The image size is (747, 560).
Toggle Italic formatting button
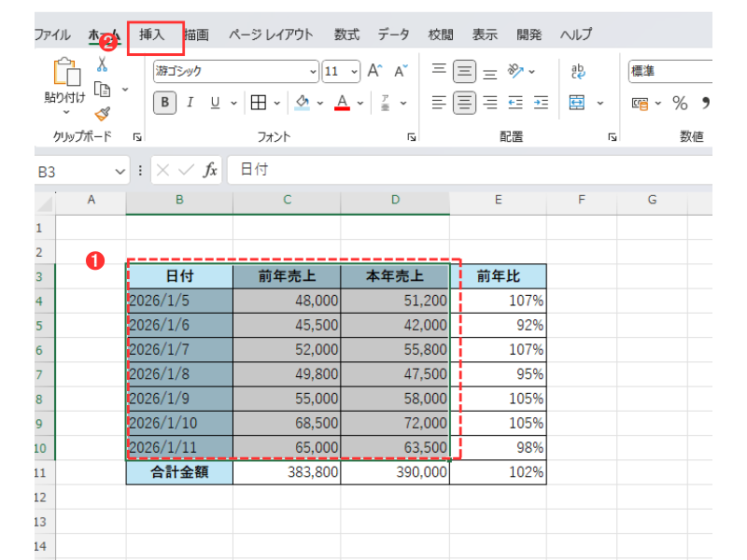click(x=190, y=103)
